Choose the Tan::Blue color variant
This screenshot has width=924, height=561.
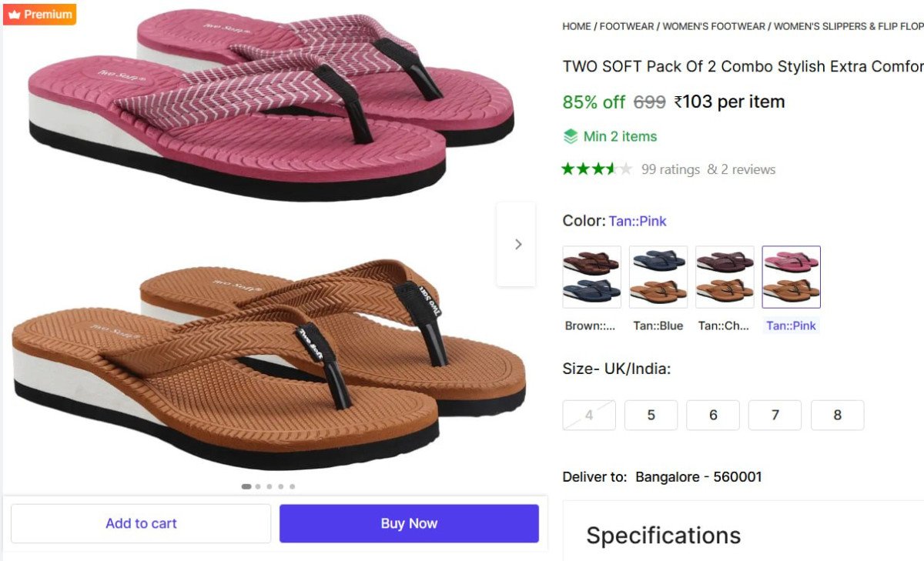coord(658,277)
